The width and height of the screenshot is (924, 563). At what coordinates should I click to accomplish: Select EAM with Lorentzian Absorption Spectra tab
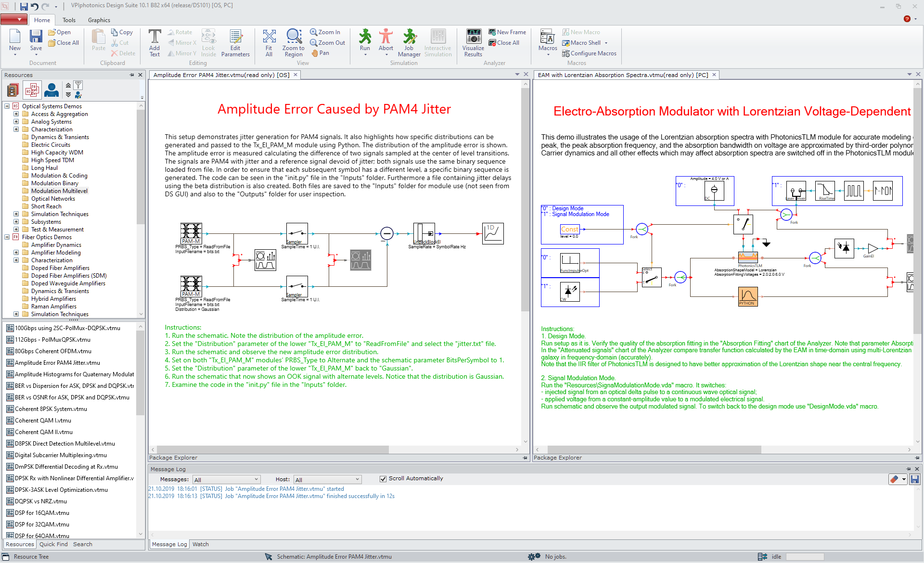click(623, 75)
